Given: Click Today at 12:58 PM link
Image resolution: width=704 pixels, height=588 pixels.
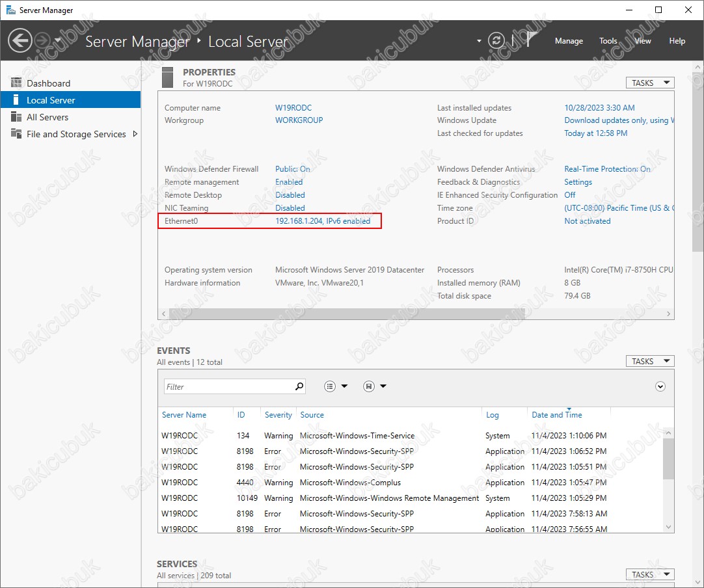Looking at the screenshot, I should tap(596, 133).
